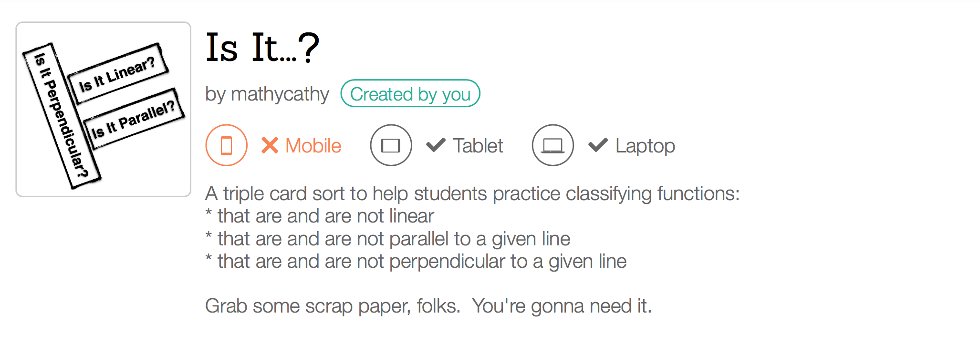Click the orange X beside Mobile

[x=270, y=145]
